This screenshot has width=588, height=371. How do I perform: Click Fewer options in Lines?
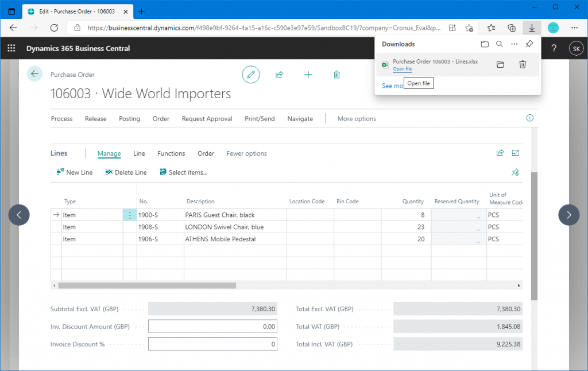tap(247, 153)
